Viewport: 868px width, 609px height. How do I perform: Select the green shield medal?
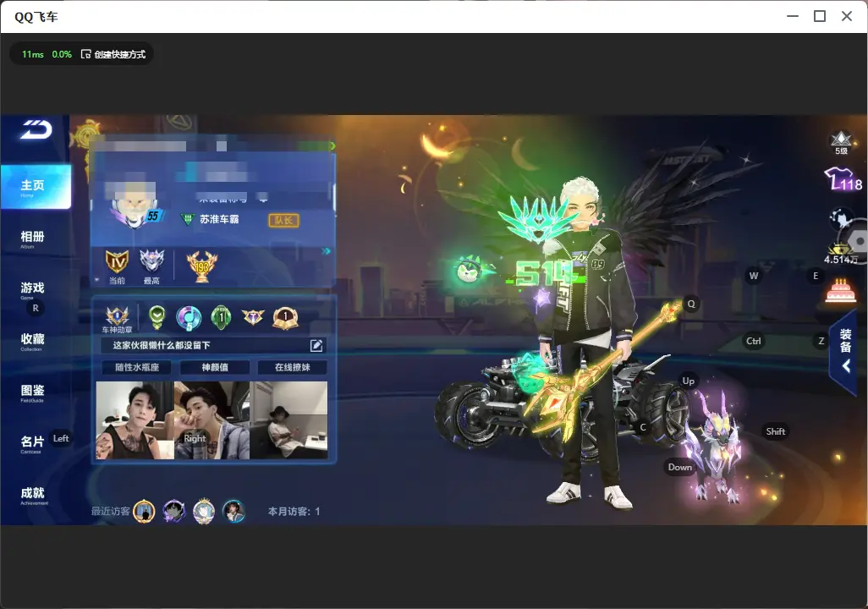[x=157, y=317]
